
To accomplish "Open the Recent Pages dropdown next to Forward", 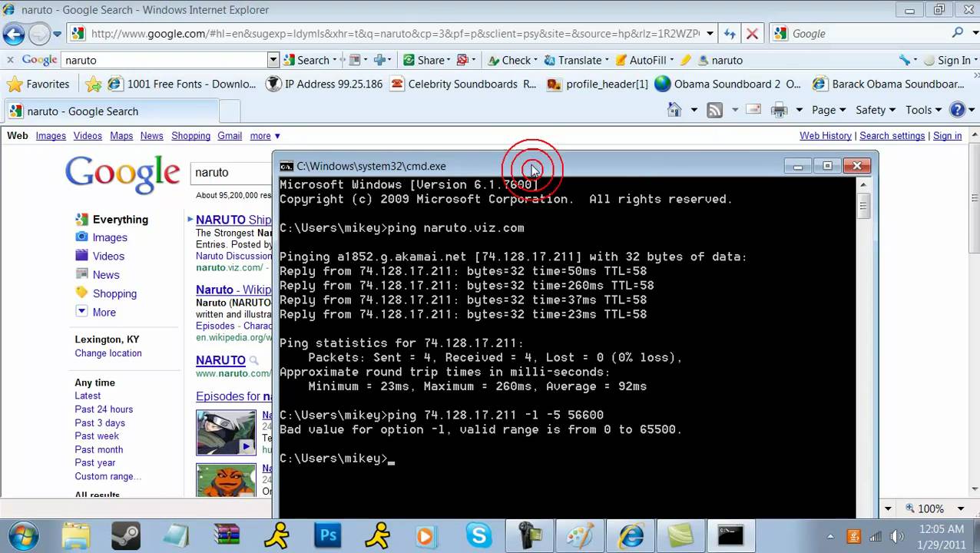I will [57, 35].
